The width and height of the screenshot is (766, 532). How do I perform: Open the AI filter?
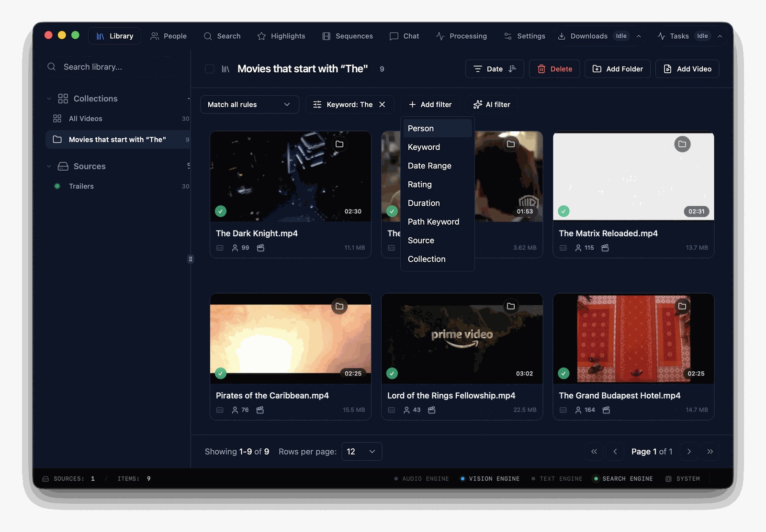[x=492, y=104]
